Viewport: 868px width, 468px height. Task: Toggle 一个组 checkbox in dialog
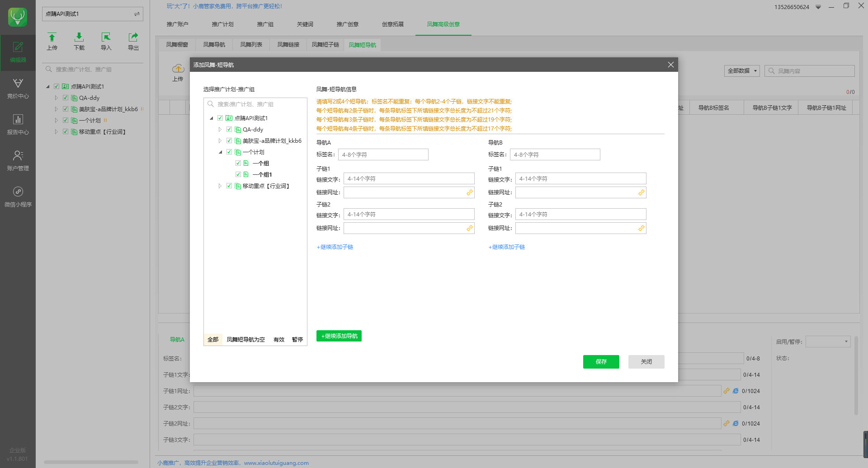pos(238,163)
